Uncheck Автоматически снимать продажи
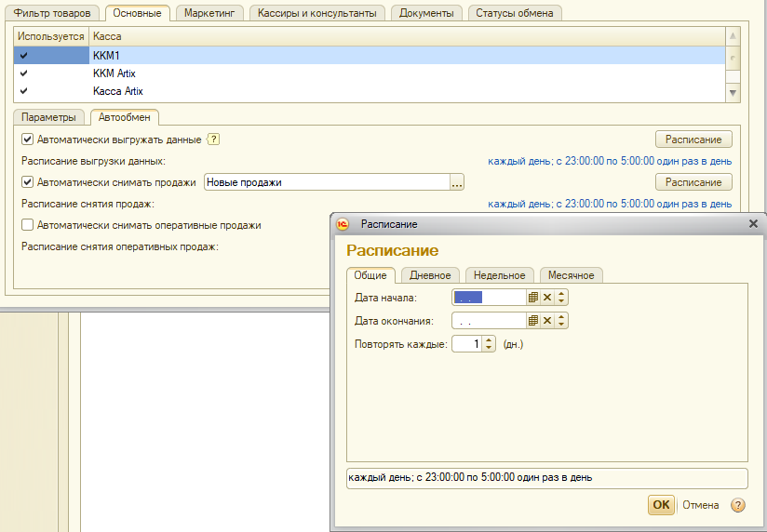The height and width of the screenshot is (532, 767). [28, 182]
